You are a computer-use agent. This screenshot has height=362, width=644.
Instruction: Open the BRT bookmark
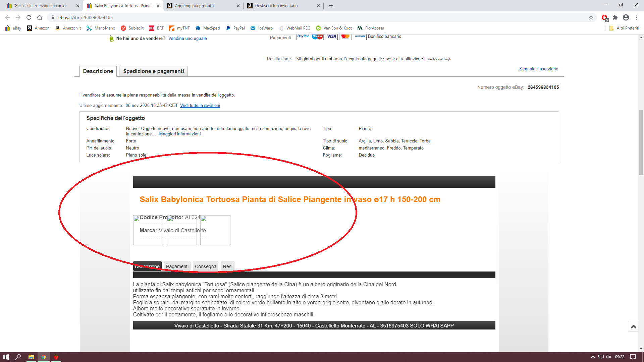[156, 28]
